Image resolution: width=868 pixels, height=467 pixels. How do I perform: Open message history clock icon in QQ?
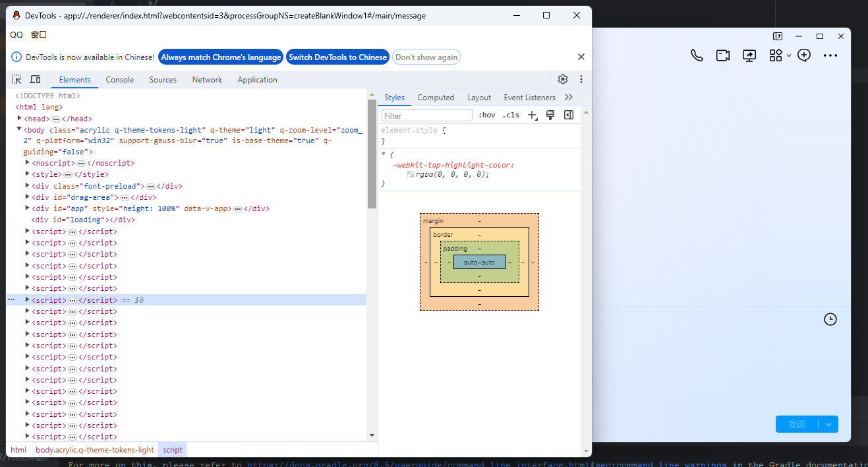[830, 319]
